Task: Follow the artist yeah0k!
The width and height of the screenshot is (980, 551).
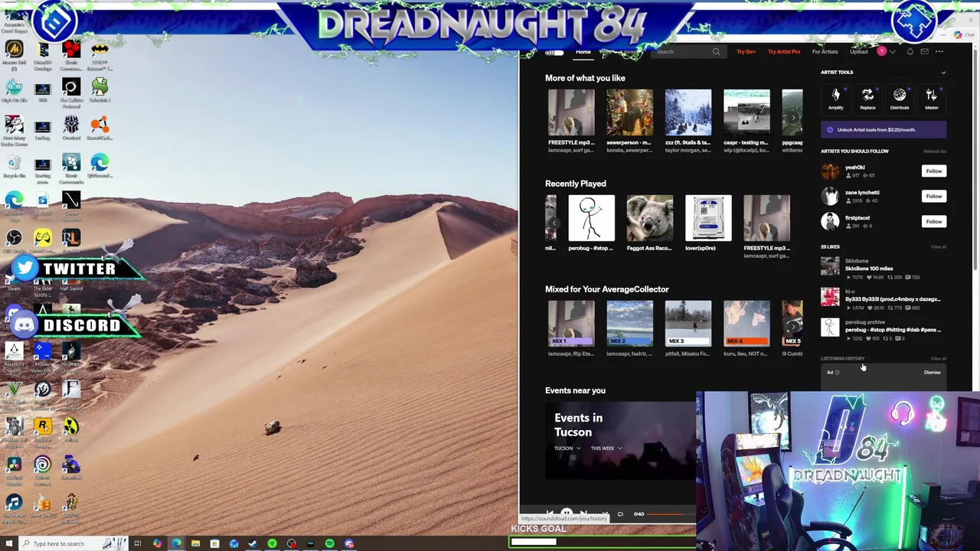Action: (x=933, y=171)
